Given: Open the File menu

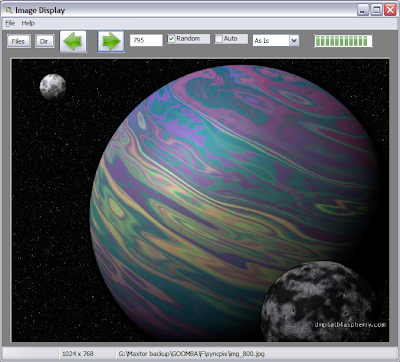Looking at the screenshot, I should (x=10, y=23).
